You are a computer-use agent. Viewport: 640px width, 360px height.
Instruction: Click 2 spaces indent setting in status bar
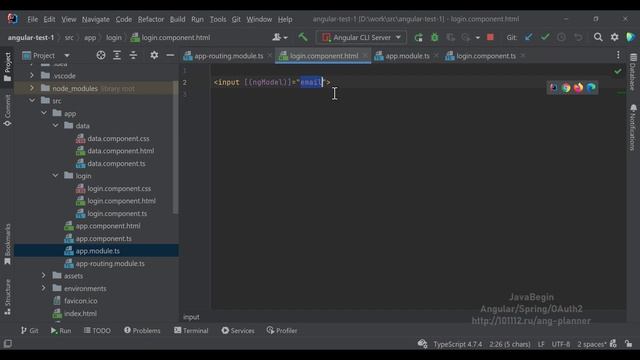tap(591, 344)
